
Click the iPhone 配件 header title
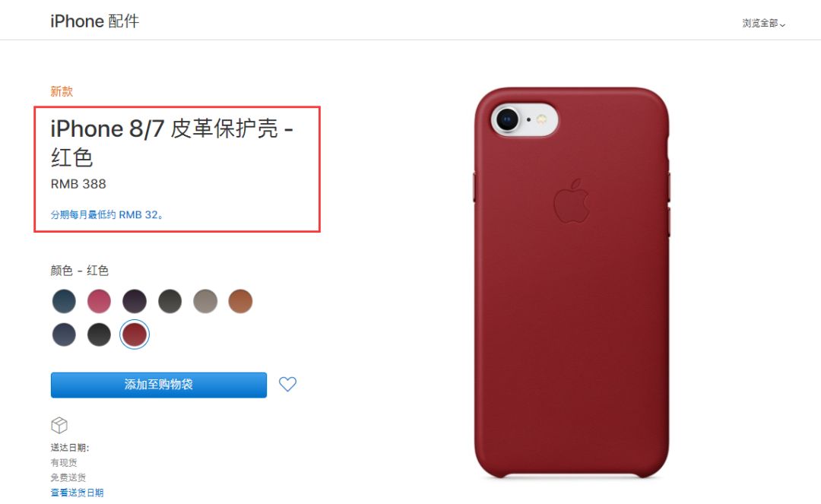point(95,21)
